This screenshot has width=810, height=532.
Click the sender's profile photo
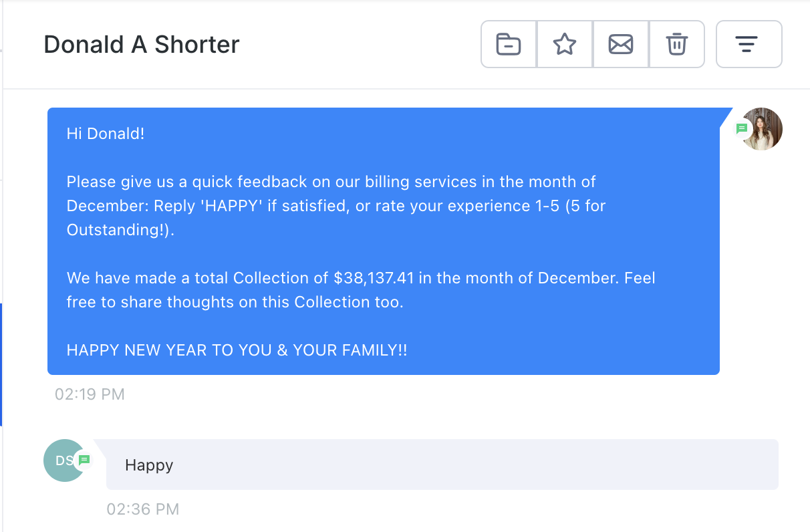(x=763, y=129)
